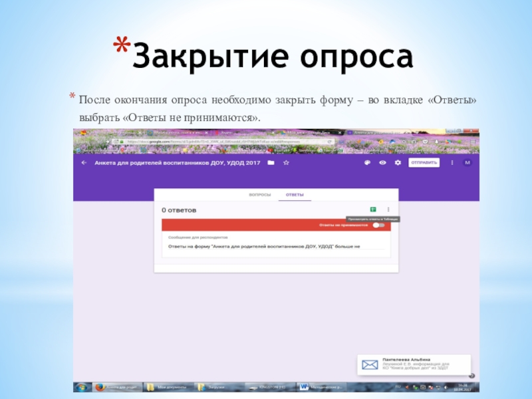
Task: Select the ОТВЕТЫ tab
Action: click(295, 195)
